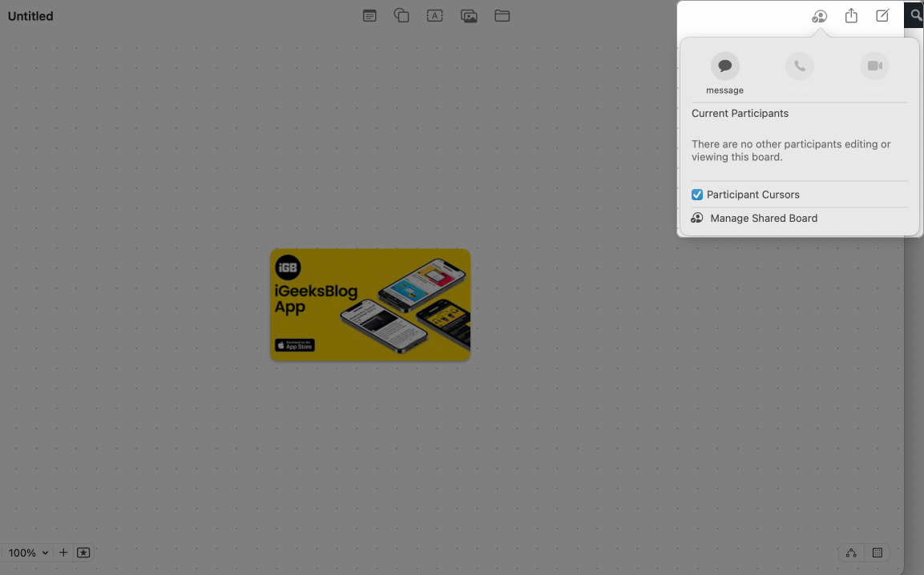Viewport: 924px width, 575px height.
Task: Open the Shapes tool
Action: 401,15
